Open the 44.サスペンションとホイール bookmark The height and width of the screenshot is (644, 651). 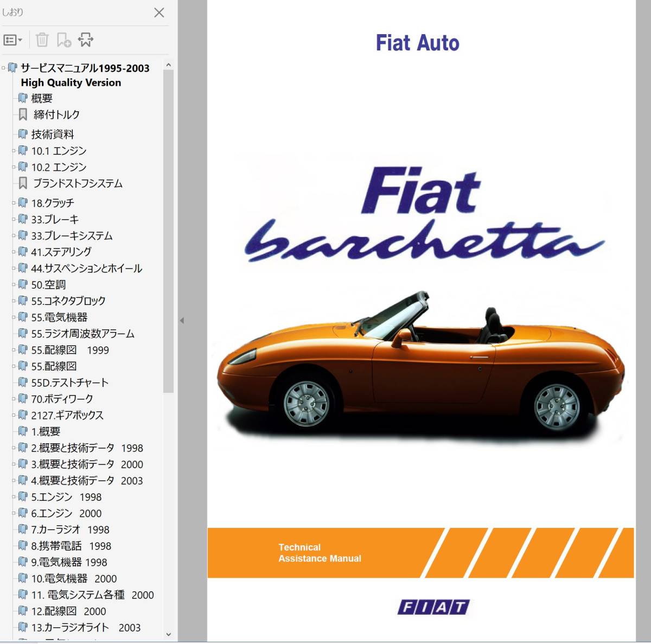(86, 268)
